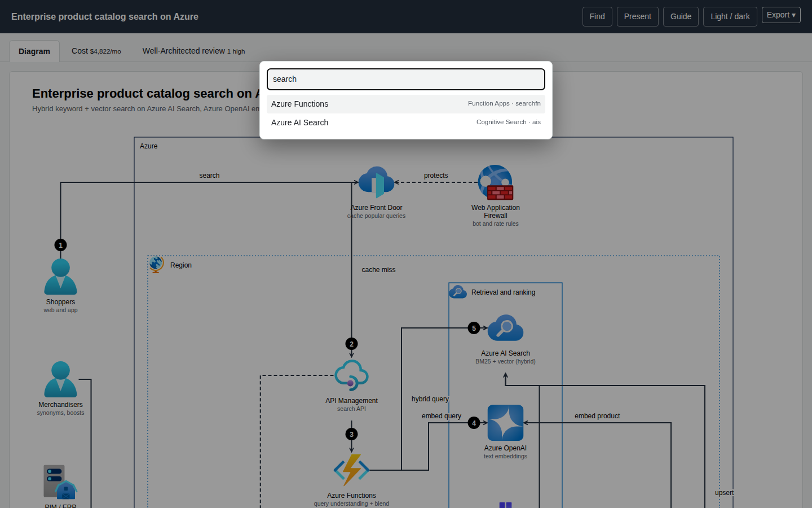Focus the search input field
The height and width of the screenshot is (508, 812).
point(406,79)
